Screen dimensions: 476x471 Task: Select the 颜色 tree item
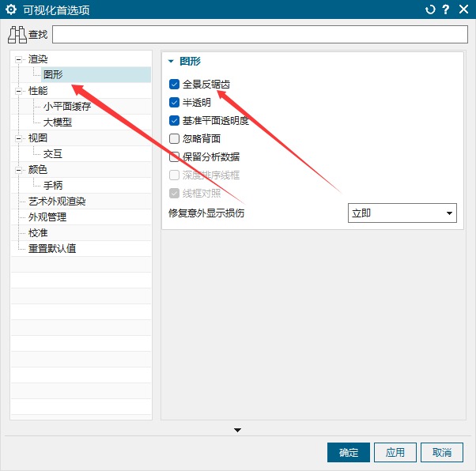(38, 169)
